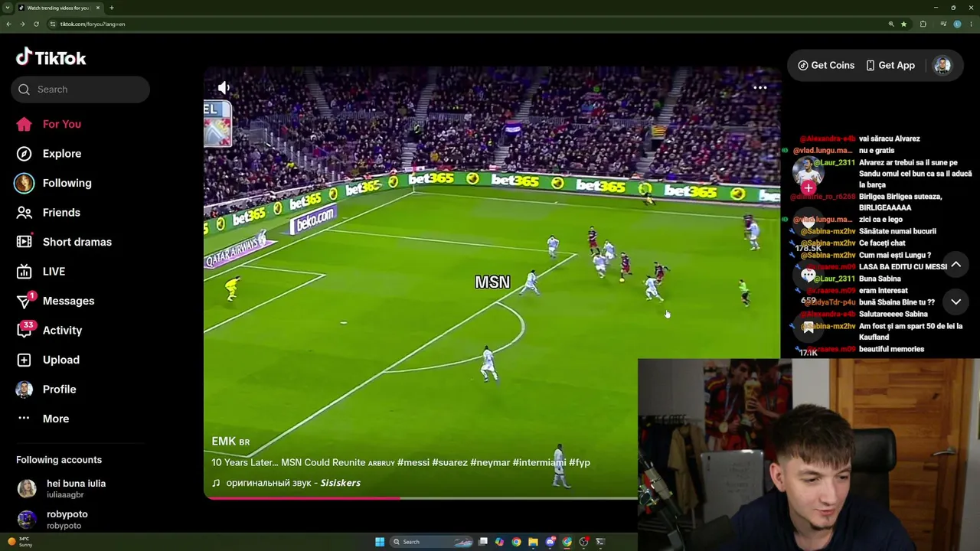Open a new browser tab
This screenshot has height=551, width=980.
112,8
